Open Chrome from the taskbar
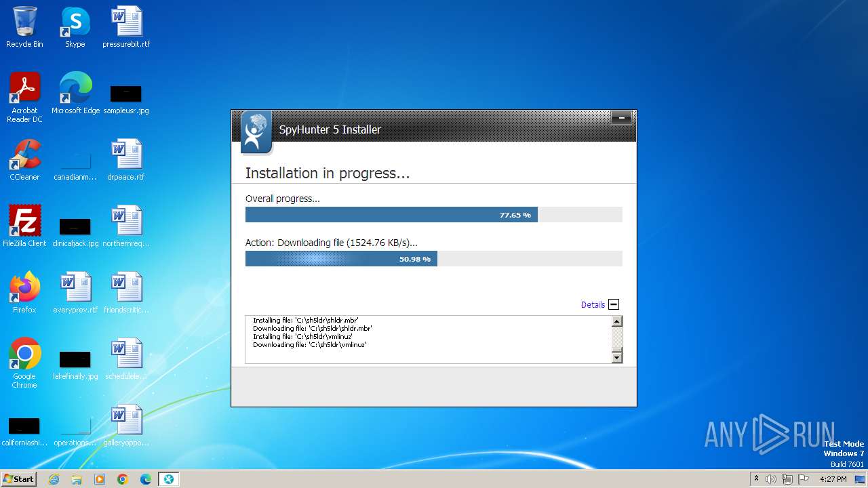This screenshot has width=868, height=488. tap(123, 479)
